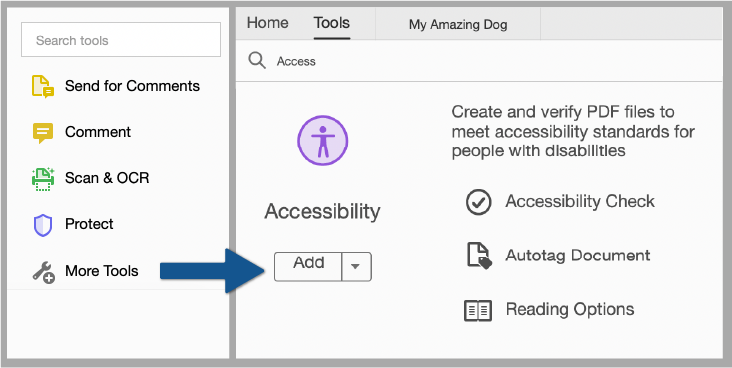Click the Protect shield icon
Image resolution: width=732 pixels, height=368 pixels.
tap(42, 225)
